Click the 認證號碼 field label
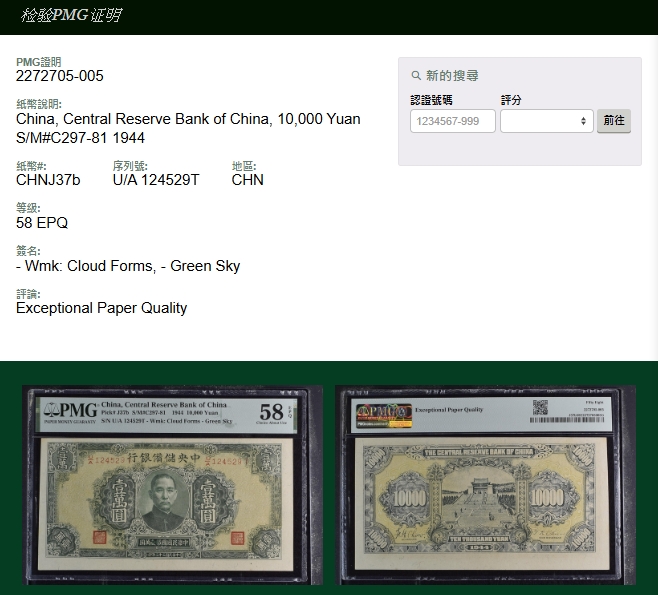The width and height of the screenshot is (658, 595). (431, 100)
